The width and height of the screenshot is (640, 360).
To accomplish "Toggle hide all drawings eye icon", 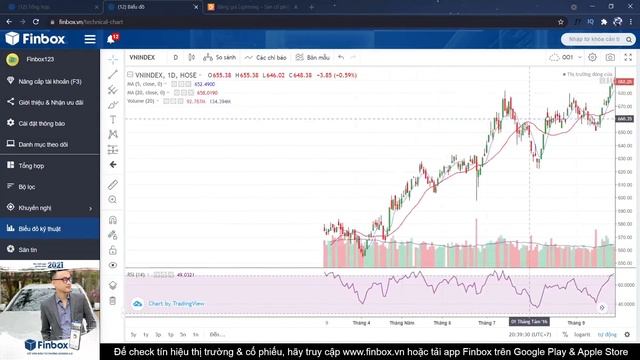I will point(113,265).
